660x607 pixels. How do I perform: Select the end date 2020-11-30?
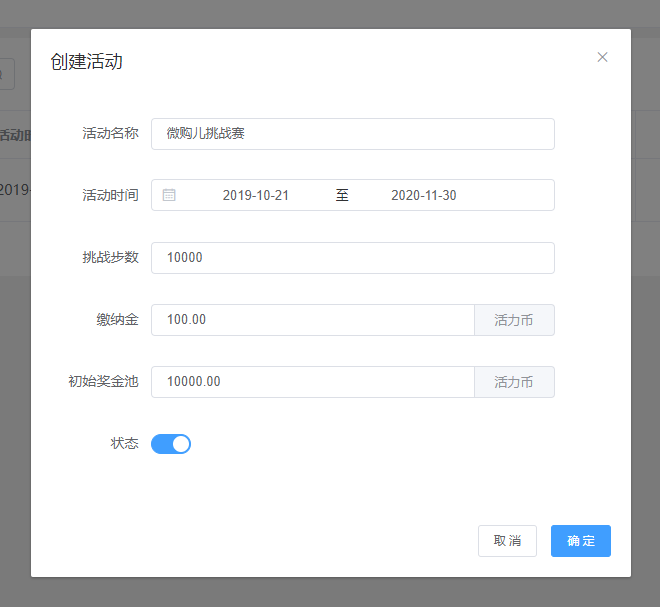(423, 195)
